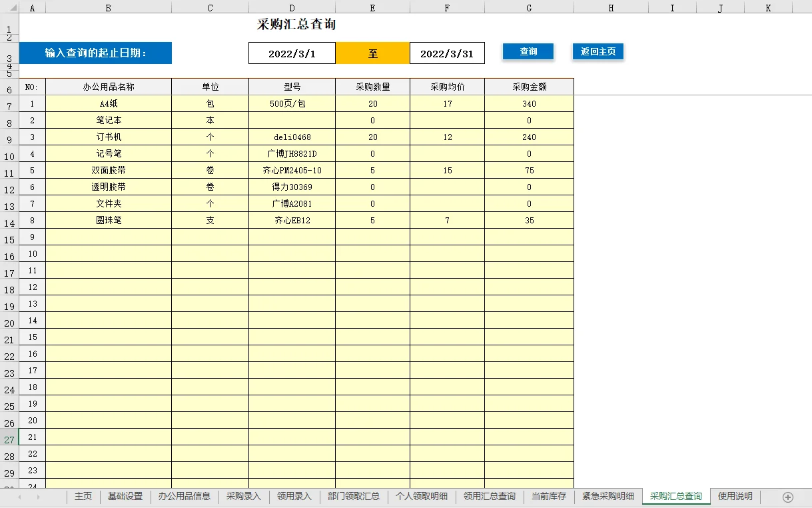Open the 领用录入 sheet tab
The height and width of the screenshot is (508, 812).
(293, 497)
